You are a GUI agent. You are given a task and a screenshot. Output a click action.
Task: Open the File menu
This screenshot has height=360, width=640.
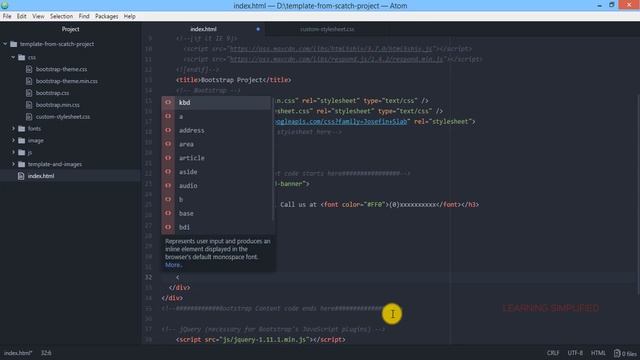tap(7, 16)
